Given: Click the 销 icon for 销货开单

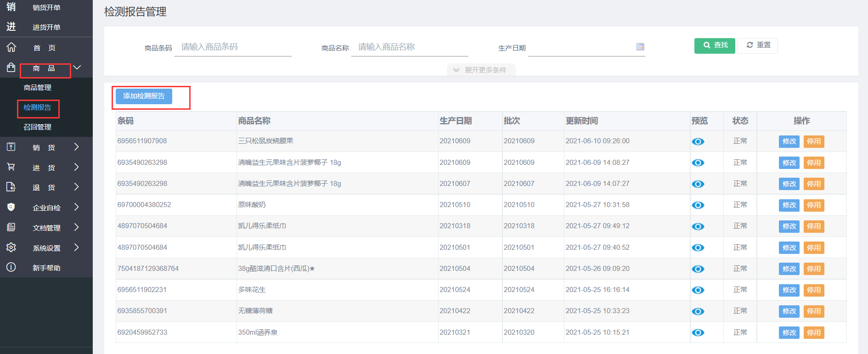Looking at the screenshot, I should 11,7.
